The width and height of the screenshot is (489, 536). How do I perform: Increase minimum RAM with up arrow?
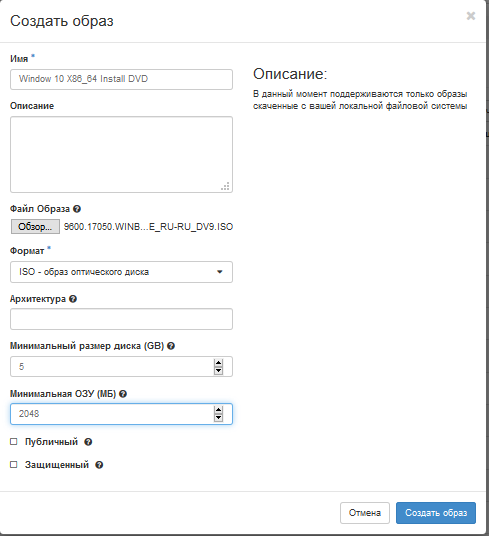(218, 410)
